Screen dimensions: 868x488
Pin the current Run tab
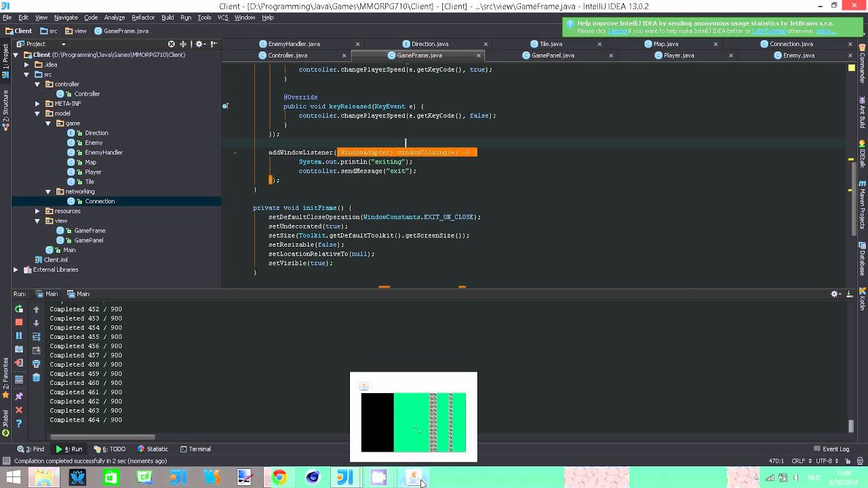(19, 396)
